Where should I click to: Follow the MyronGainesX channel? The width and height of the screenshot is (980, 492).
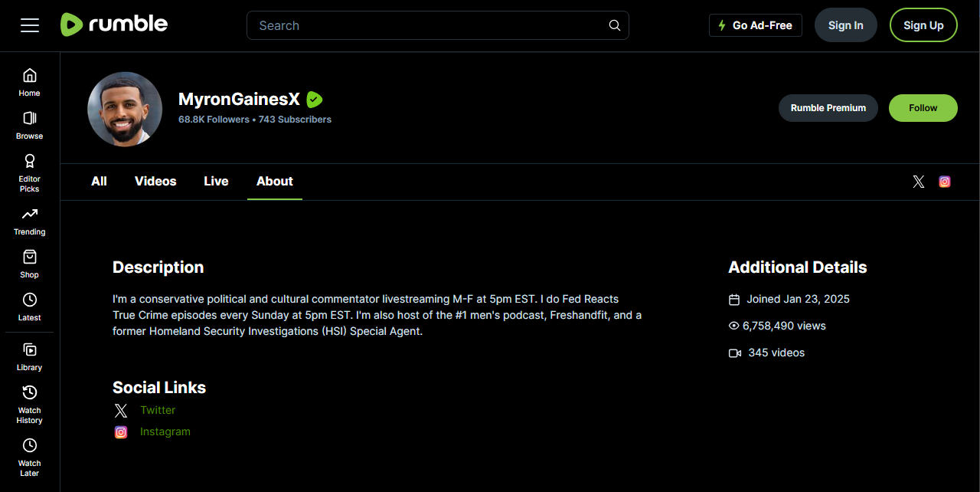click(x=923, y=108)
